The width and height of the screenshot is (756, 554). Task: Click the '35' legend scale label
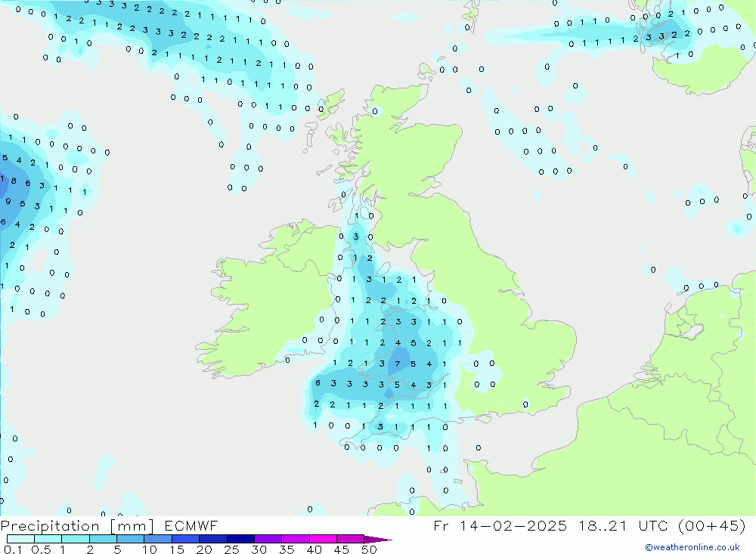coord(287,549)
